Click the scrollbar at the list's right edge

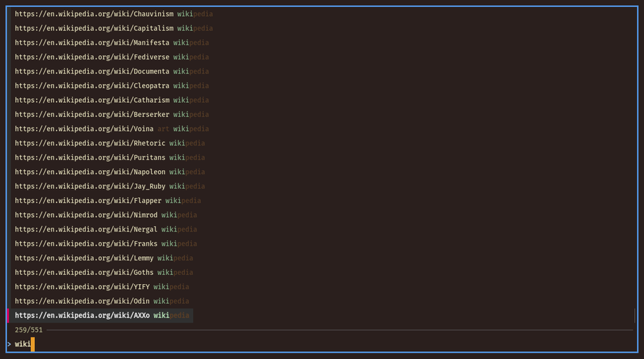coord(634,316)
